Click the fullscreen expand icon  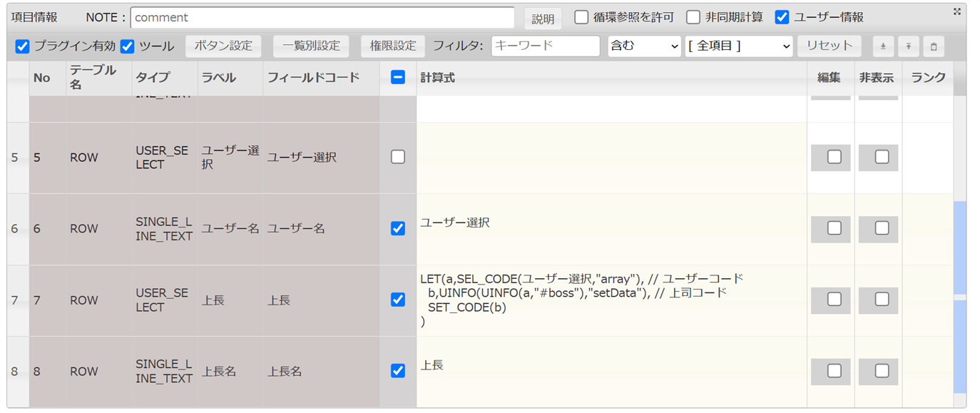[x=956, y=11]
